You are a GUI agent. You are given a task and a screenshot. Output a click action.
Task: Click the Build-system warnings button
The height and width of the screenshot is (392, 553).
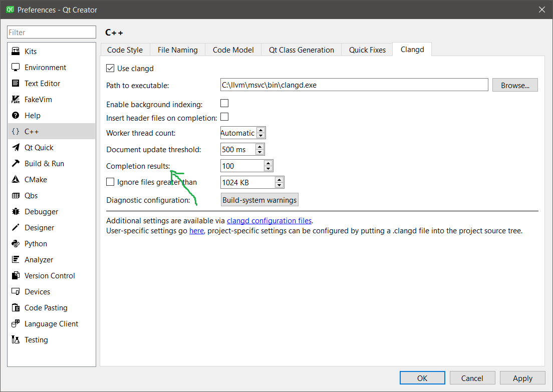pyautogui.click(x=259, y=200)
